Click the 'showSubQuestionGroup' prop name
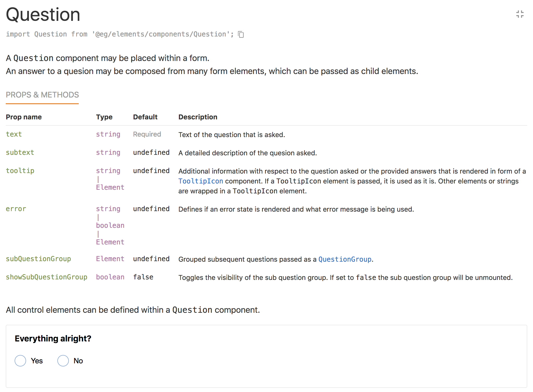Viewport: 533px width, 392px height. [46, 277]
